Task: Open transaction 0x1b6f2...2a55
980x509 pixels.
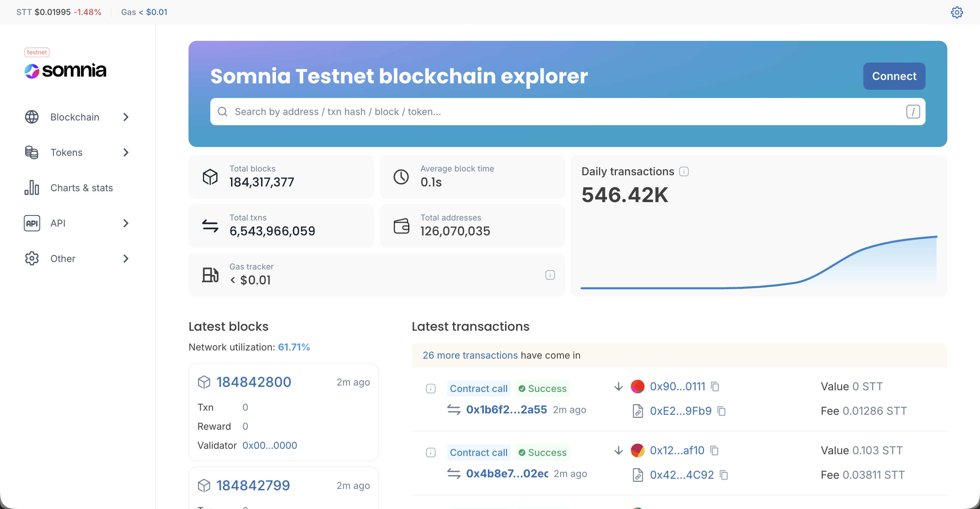Action: click(x=506, y=409)
